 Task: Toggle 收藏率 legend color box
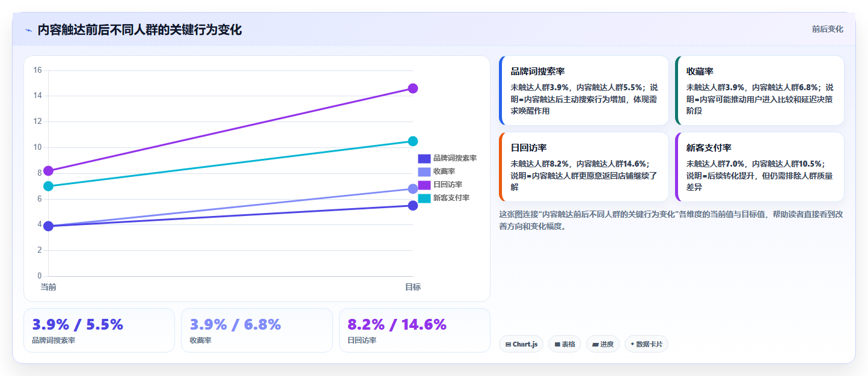pos(424,171)
